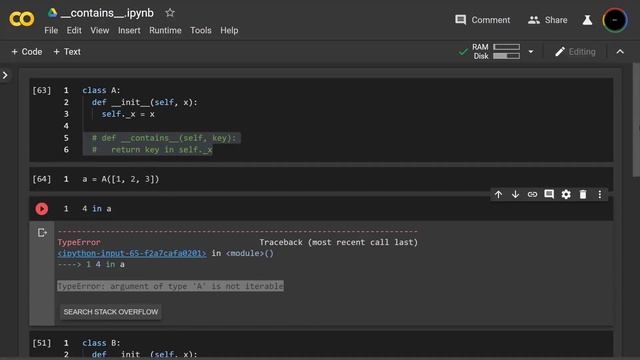640x360 pixels.
Task: Rename the __contains__.ipynb title
Action: (107, 13)
